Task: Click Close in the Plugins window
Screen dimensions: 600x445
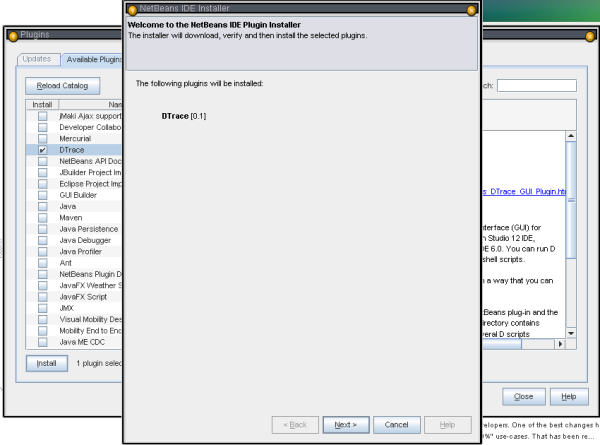Action: click(523, 396)
